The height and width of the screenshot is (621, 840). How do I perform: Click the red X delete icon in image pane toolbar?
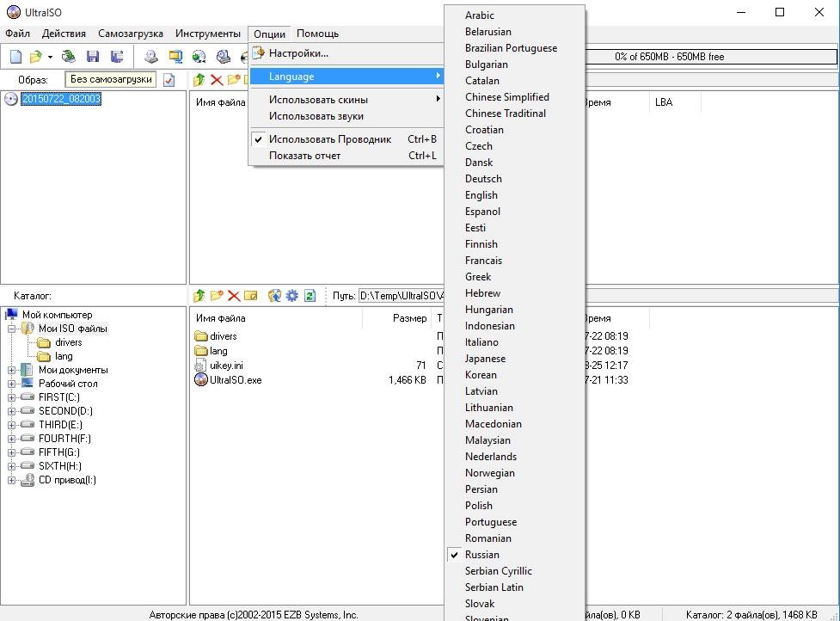coord(217,80)
